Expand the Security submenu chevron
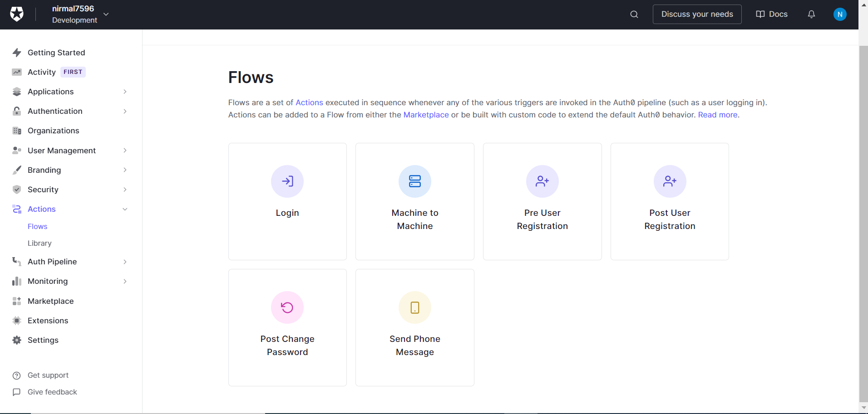868x414 pixels. point(125,190)
